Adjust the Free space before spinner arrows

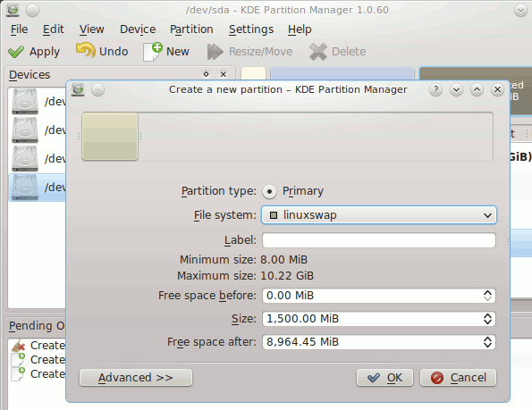click(487, 296)
